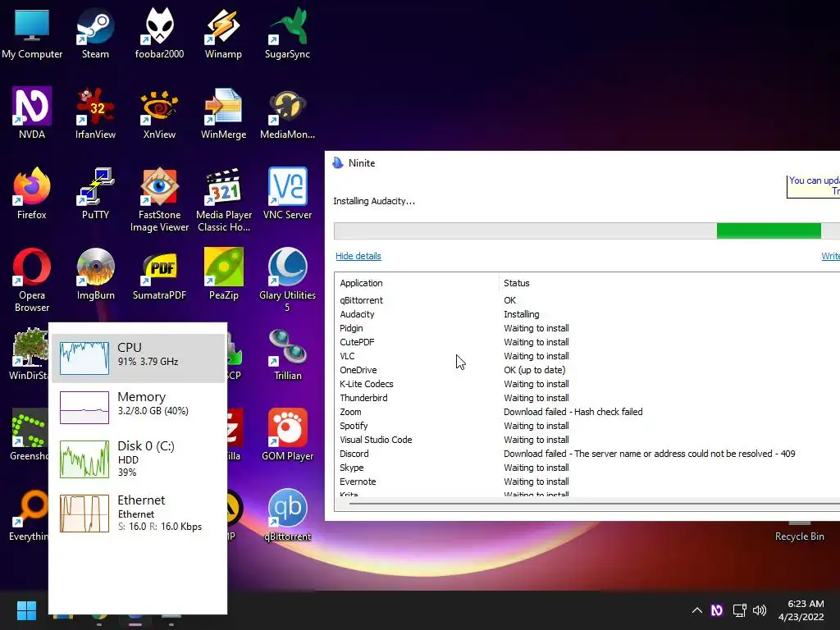Open My Computer desktop icon
The image size is (840, 630).
[32, 33]
